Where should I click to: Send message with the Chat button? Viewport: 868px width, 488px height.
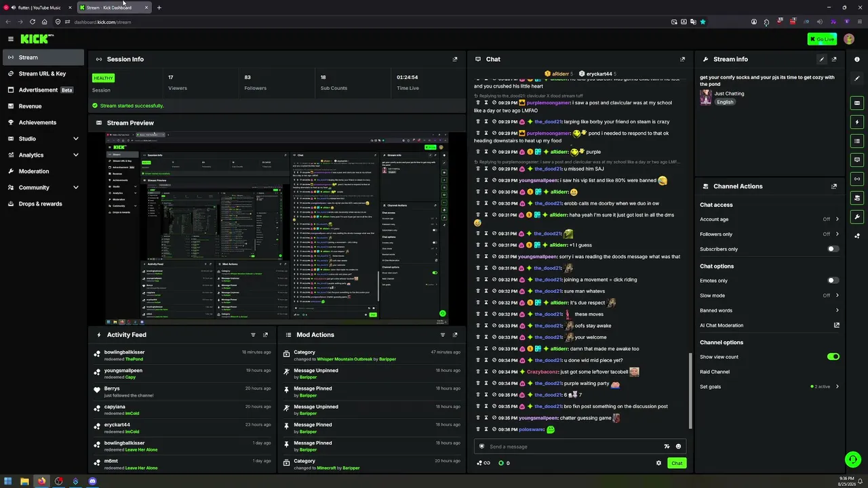click(x=677, y=463)
